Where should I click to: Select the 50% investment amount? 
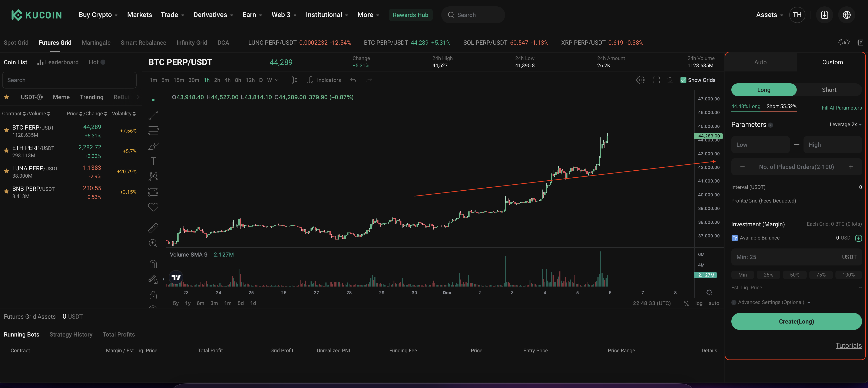[794, 275]
